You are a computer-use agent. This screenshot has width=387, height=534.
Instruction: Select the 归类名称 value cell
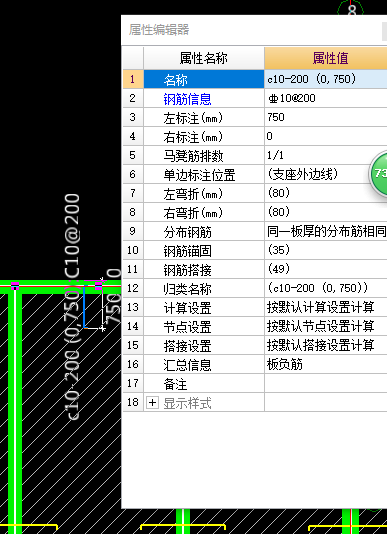326,288
